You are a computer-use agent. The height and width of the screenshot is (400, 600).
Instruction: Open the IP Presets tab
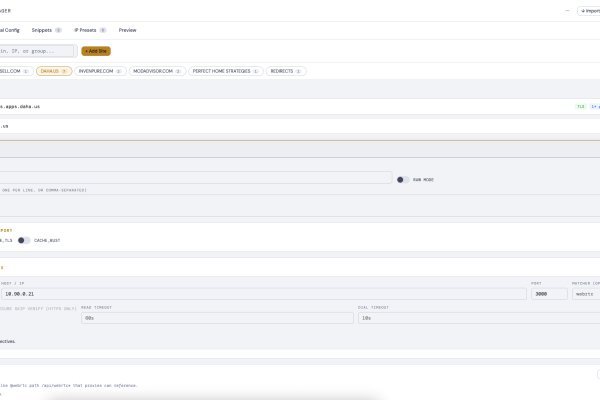(90, 30)
